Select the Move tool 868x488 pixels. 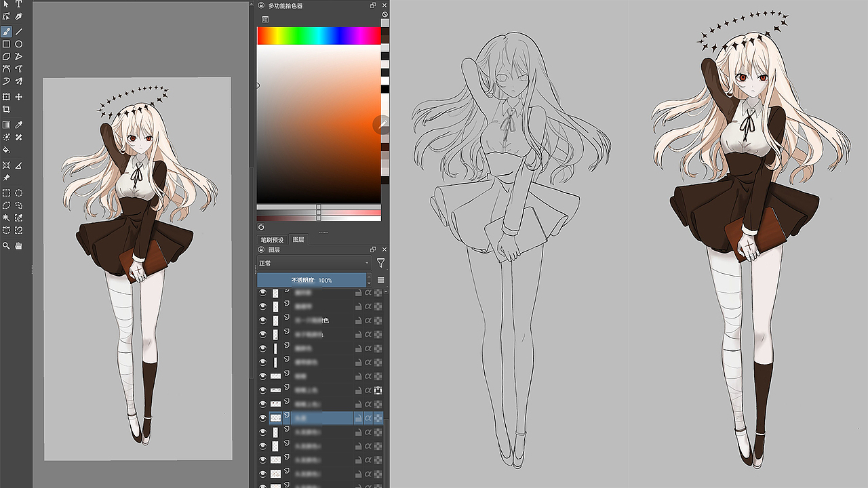19,97
